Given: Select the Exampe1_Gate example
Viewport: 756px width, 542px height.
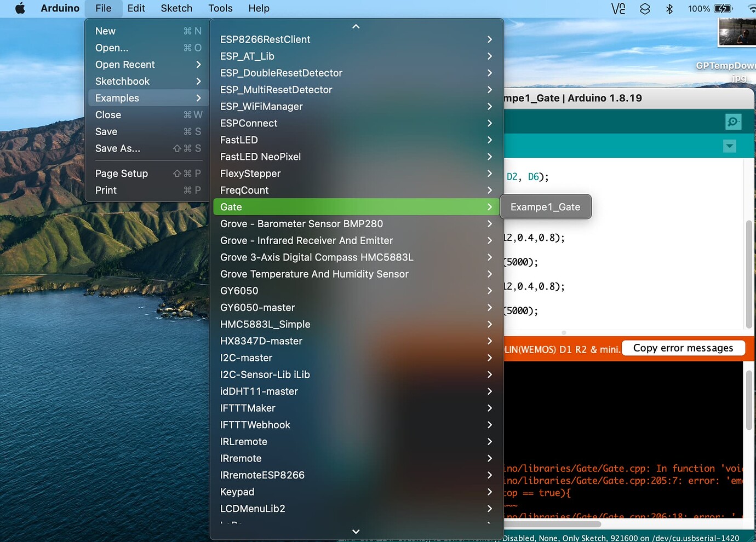Looking at the screenshot, I should 545,207.
